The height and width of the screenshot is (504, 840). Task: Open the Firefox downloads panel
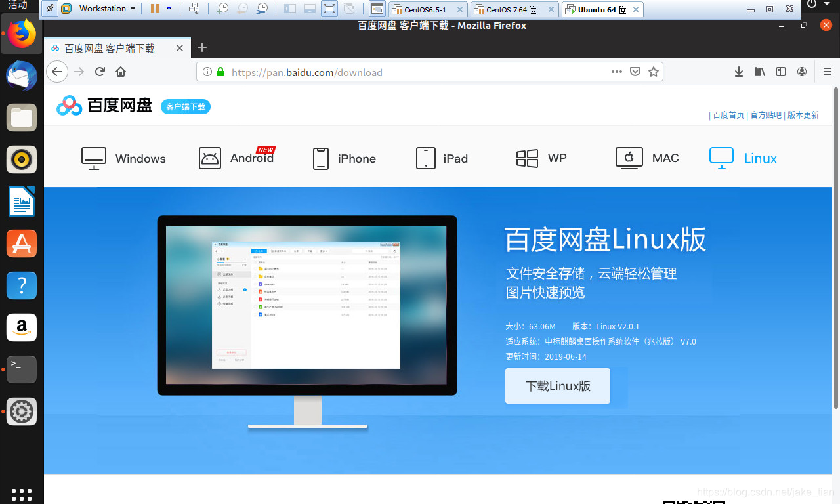tap(739, 72)
